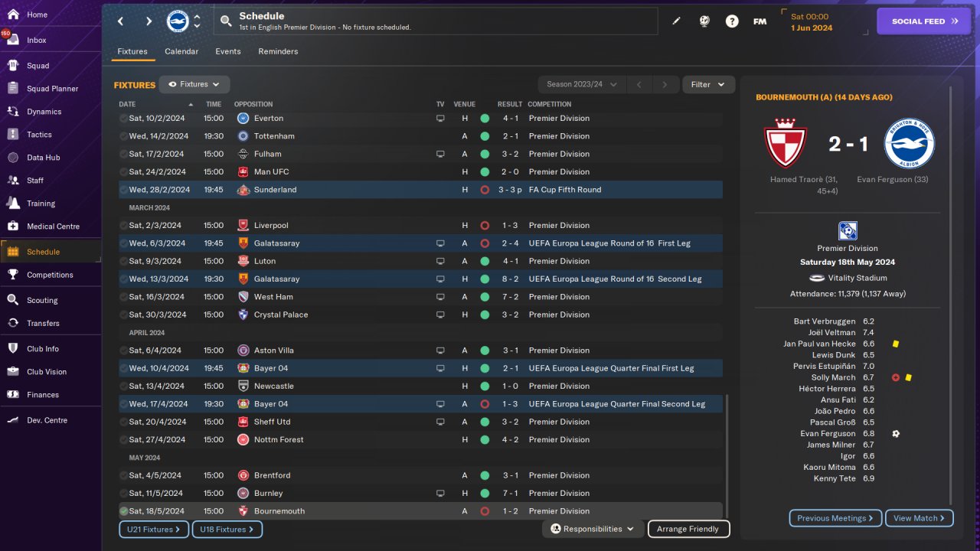This screenshot has height=551, width=980.
Task: Toggle the checkmark on Liverpool fixture row
Action: point(123,226)
